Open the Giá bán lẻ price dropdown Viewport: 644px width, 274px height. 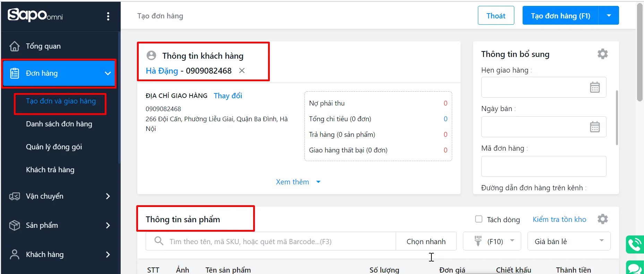click(x=569, y=241)
